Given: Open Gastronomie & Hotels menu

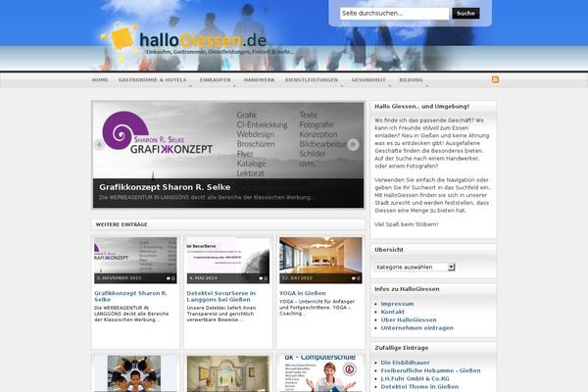Looking at the screenshot, I should (x=152, y=80).
